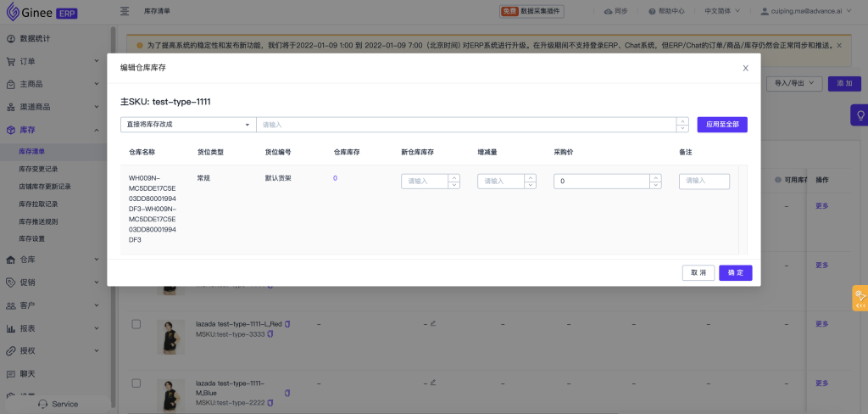
Task: Open the 直接将库存改成 dropdown
Action: click(187, 125)
